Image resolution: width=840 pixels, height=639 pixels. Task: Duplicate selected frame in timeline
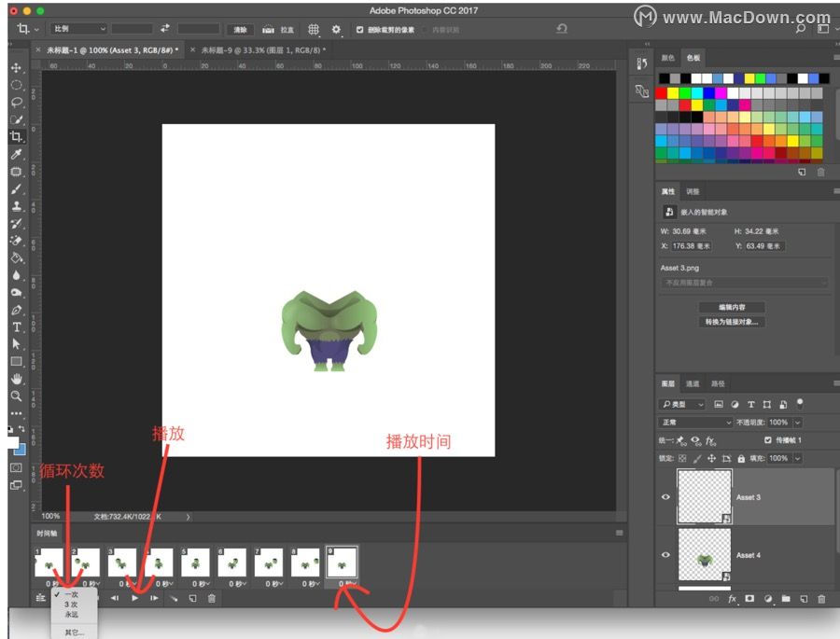click(x=192, y=598)
